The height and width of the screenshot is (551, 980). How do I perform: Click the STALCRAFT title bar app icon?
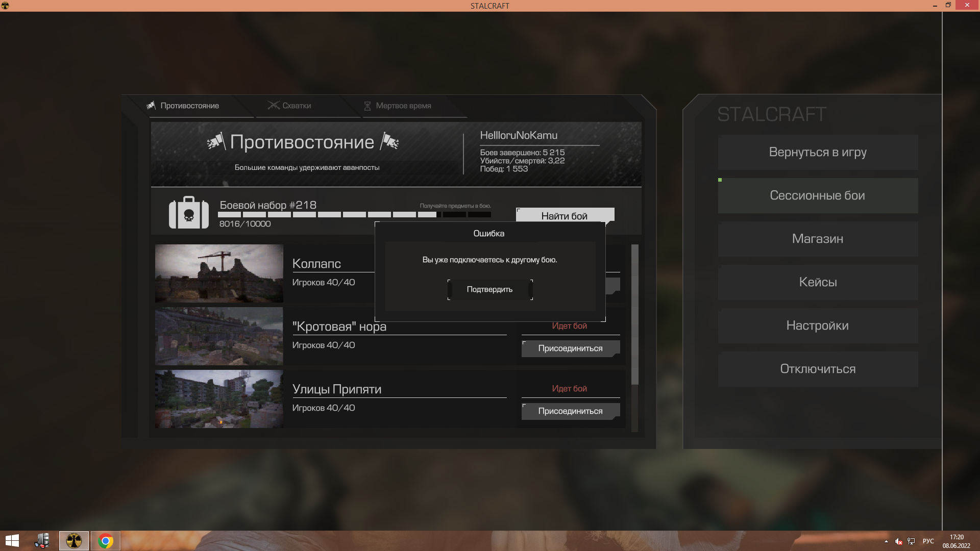coord(5,6)
